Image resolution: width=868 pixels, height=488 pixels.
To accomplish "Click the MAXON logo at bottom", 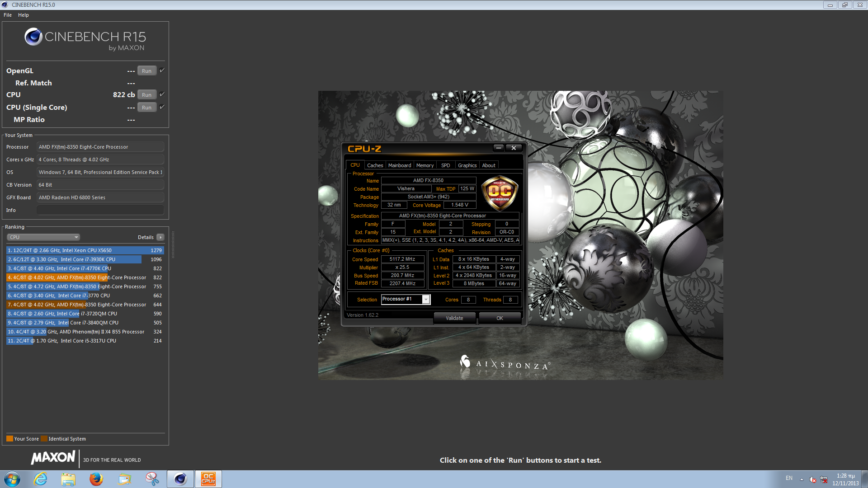I will [53, 457].
